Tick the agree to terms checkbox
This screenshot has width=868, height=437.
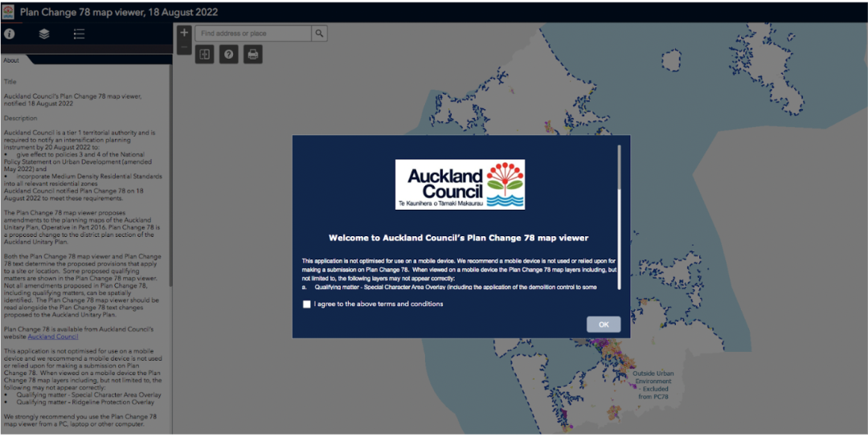coord(307,304)
